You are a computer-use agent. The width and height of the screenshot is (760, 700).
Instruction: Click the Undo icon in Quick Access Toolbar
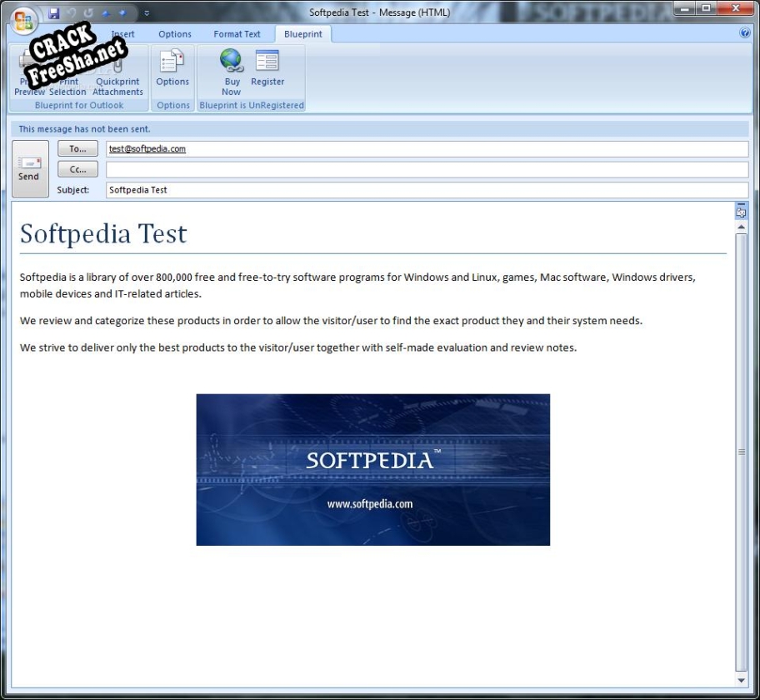click(x=72, y=13)
